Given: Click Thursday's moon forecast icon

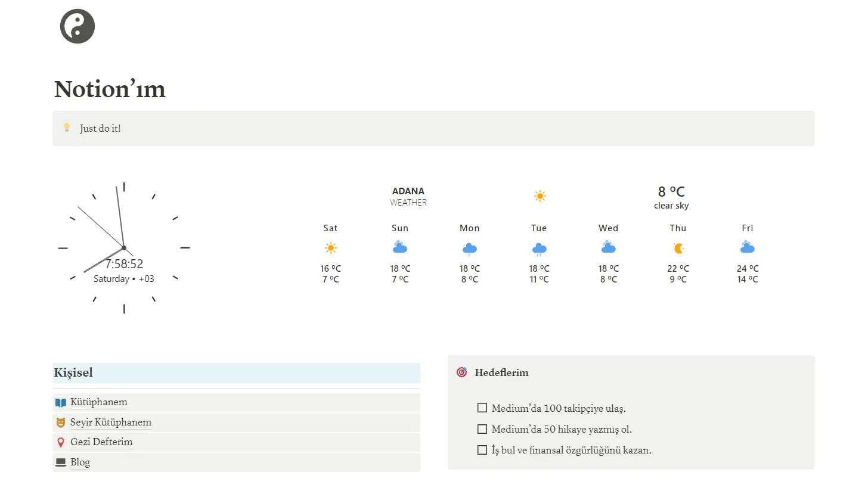Looking at the screenshot, I should (678, 248).
